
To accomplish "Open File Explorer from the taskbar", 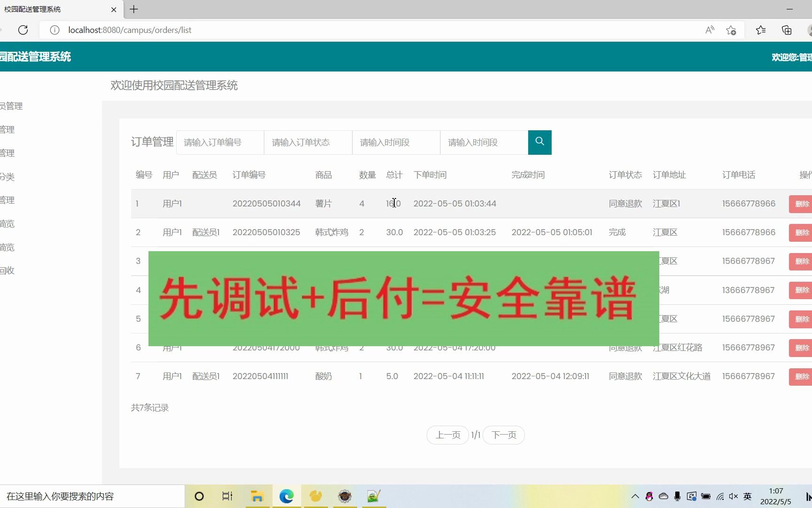I will (257, 496).
